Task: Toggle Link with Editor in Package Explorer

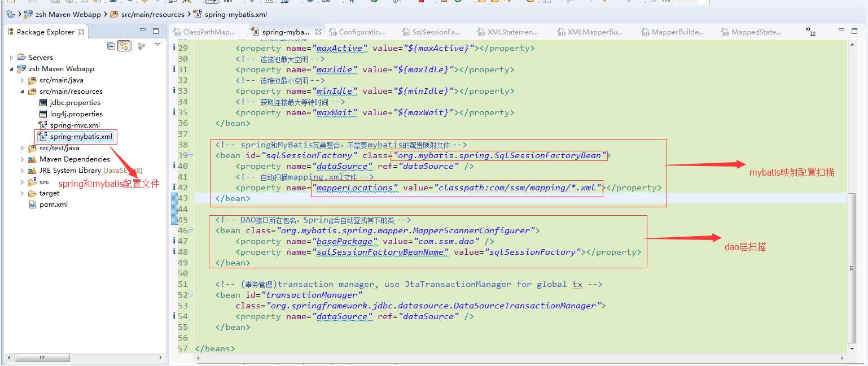Action: (x=124, y=46)
